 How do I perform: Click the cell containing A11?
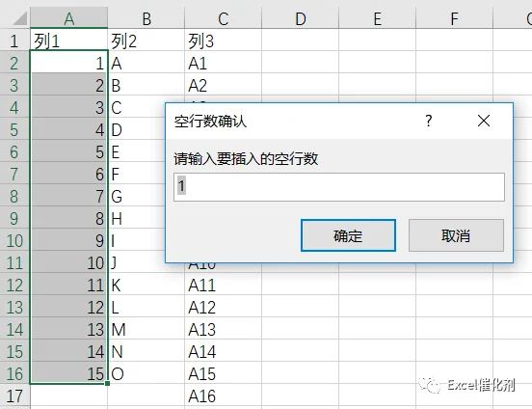point(224,285)
